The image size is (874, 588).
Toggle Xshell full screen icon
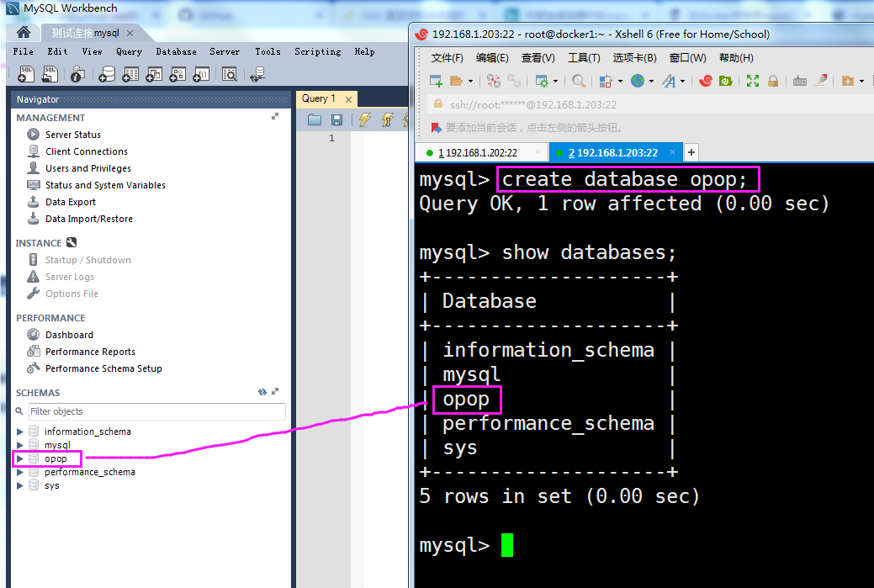pyautogui.click(x=753, y=82)
